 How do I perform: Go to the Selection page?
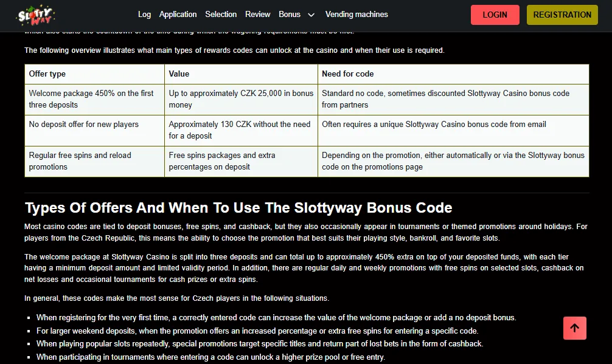point(221,15)
